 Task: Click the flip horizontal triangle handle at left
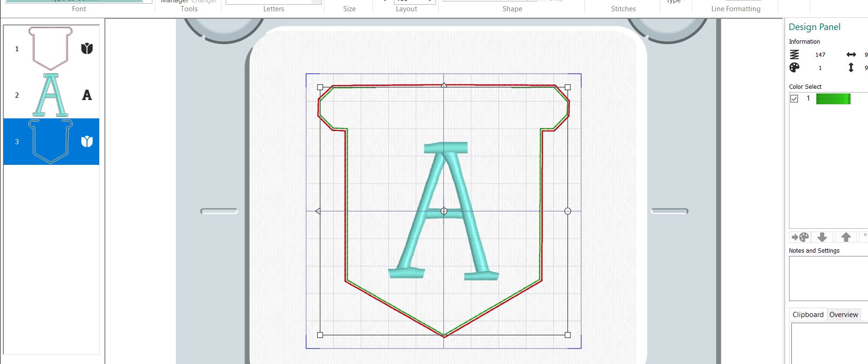[x=318, y=211]
